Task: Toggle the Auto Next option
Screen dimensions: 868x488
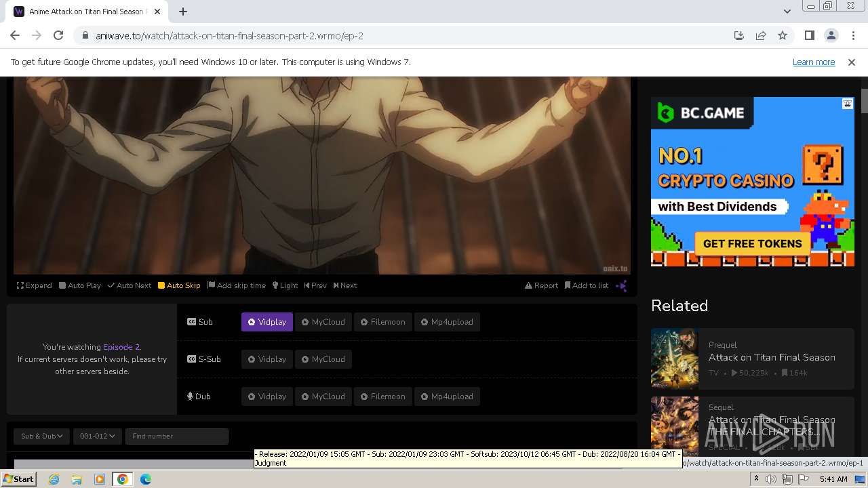Action: click(130, 285)
